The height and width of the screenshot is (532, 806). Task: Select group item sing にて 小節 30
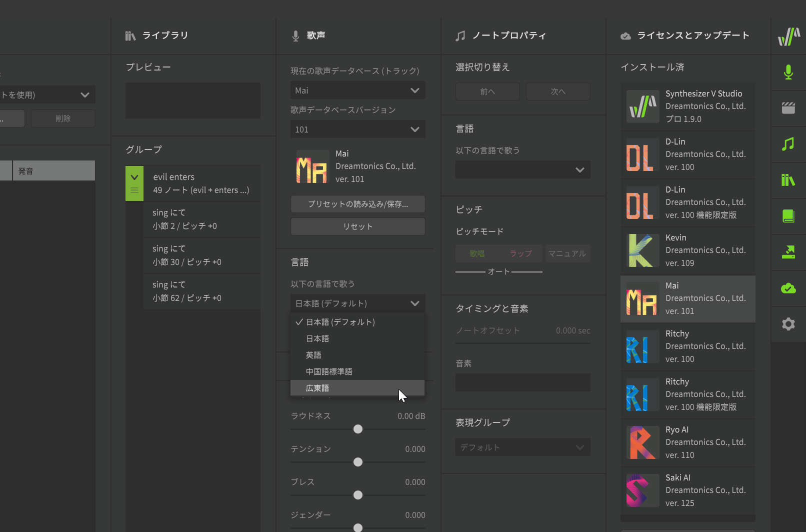pyautogui.click(x=202, y=255)
